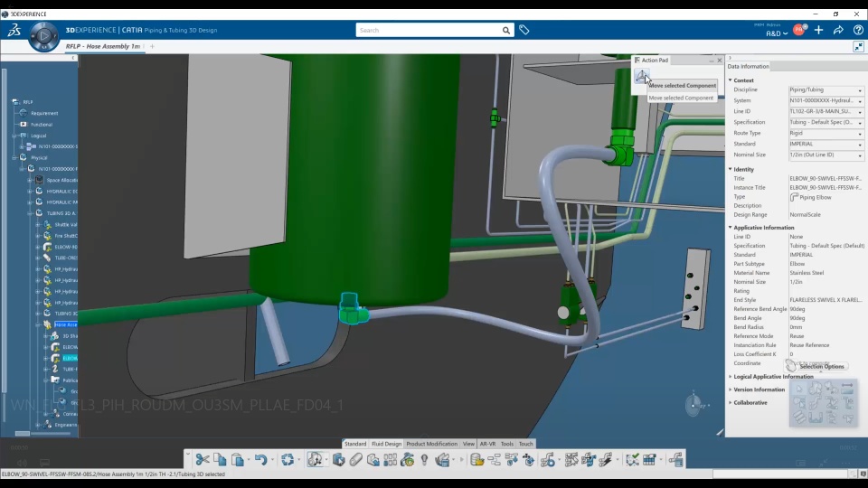Select the Engineering tree node at bottom
Image resolution: width=868 pixels, height=488 pixels.
click(x=66, y=425)
